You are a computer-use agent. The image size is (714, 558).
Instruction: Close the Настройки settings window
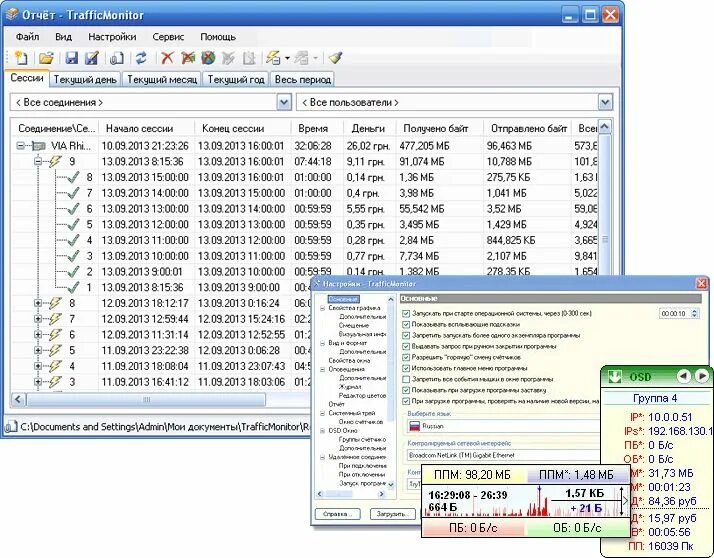[x=702, y=283]
